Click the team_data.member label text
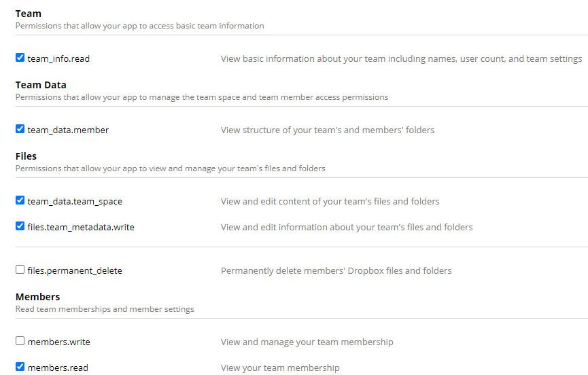The image size is (588, 375). coord(68,130)
